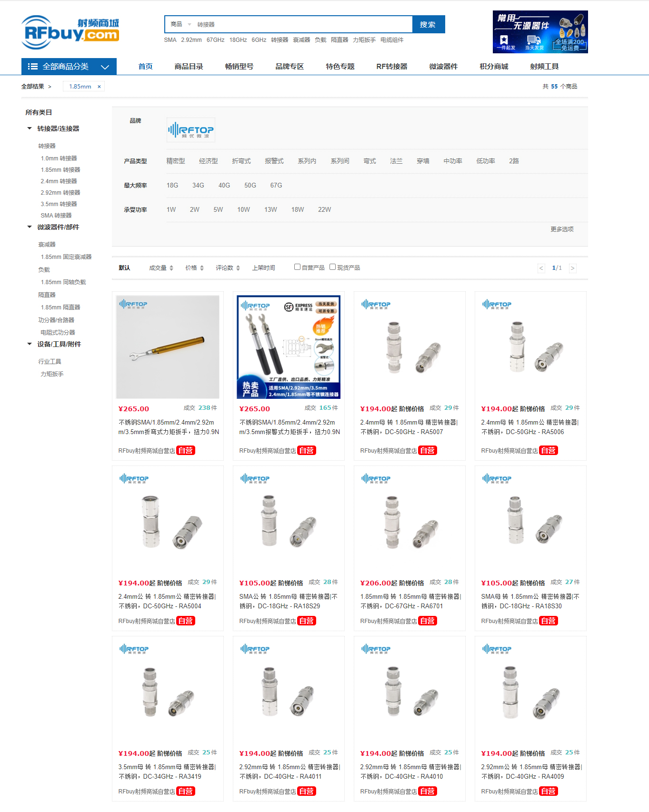Click 自营 badge on RA18S30 card
Screen dimensions: 649x812
click(549, 621)
